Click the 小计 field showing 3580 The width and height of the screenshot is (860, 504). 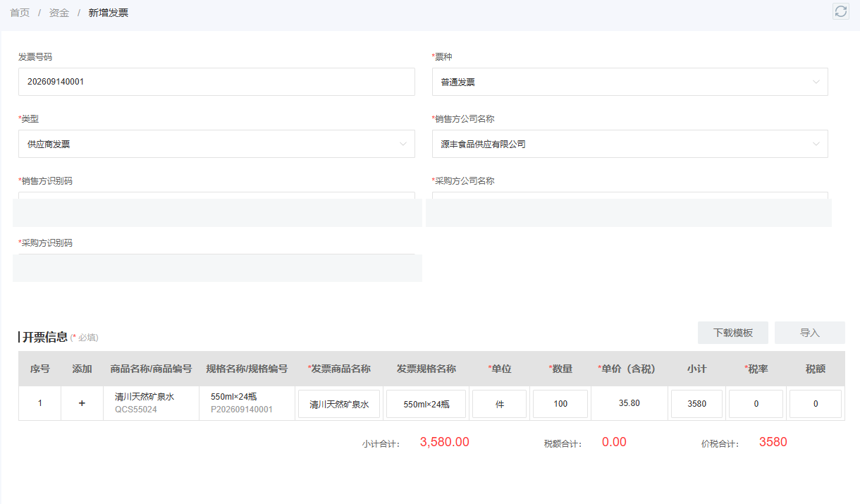(696, 404)
